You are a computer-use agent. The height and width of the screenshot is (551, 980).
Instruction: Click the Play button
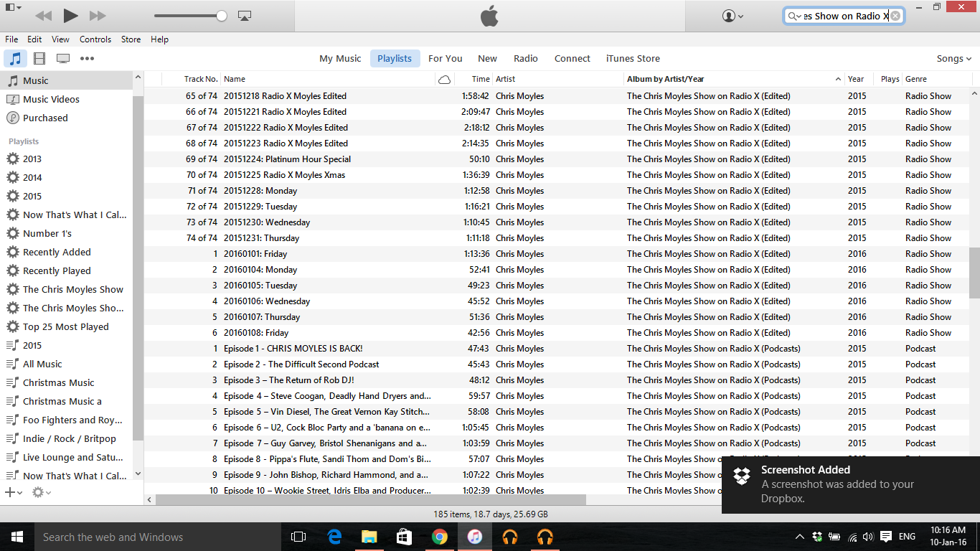[70, 15]
